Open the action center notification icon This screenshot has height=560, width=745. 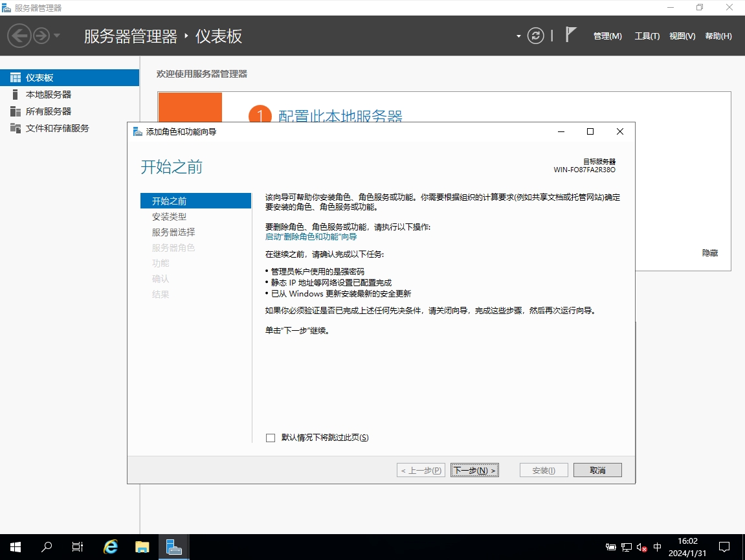[x=724, y=547]
